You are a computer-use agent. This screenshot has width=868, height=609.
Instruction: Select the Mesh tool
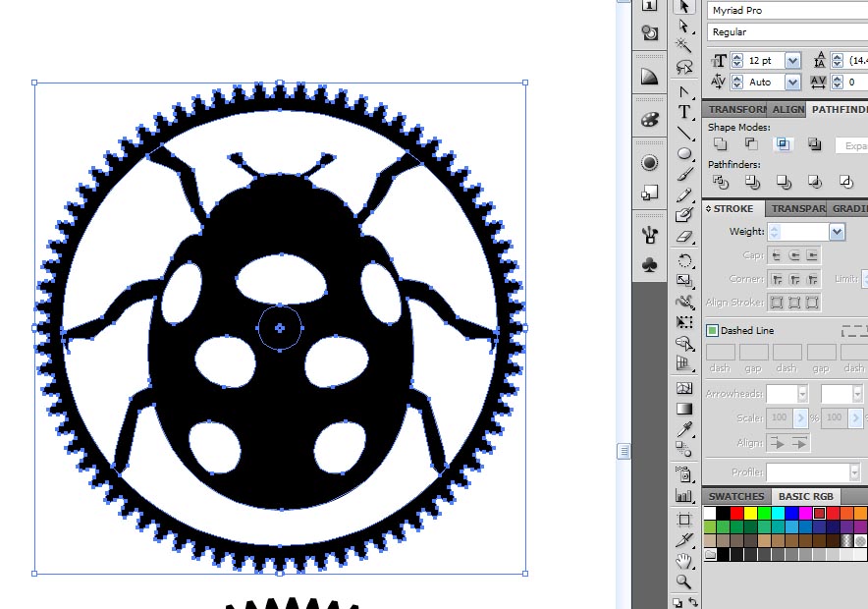(x=684, y=388)
